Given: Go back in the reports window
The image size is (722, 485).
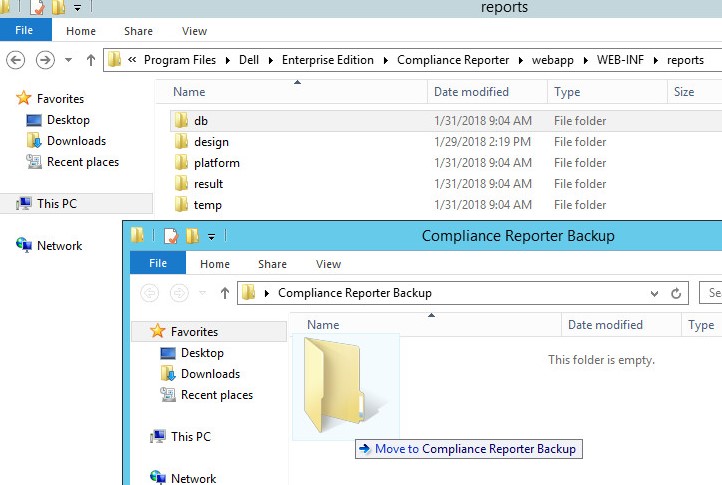Looking at the screenshot, I should (x=16, y=60).
